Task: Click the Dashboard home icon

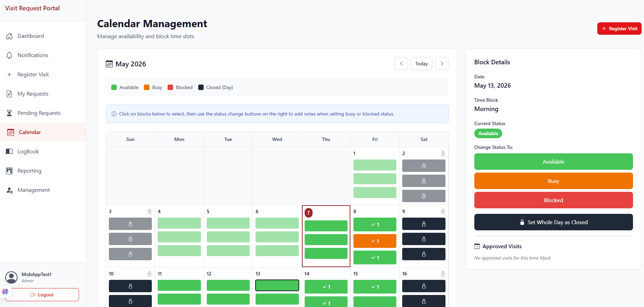Action: pos(9,36)
